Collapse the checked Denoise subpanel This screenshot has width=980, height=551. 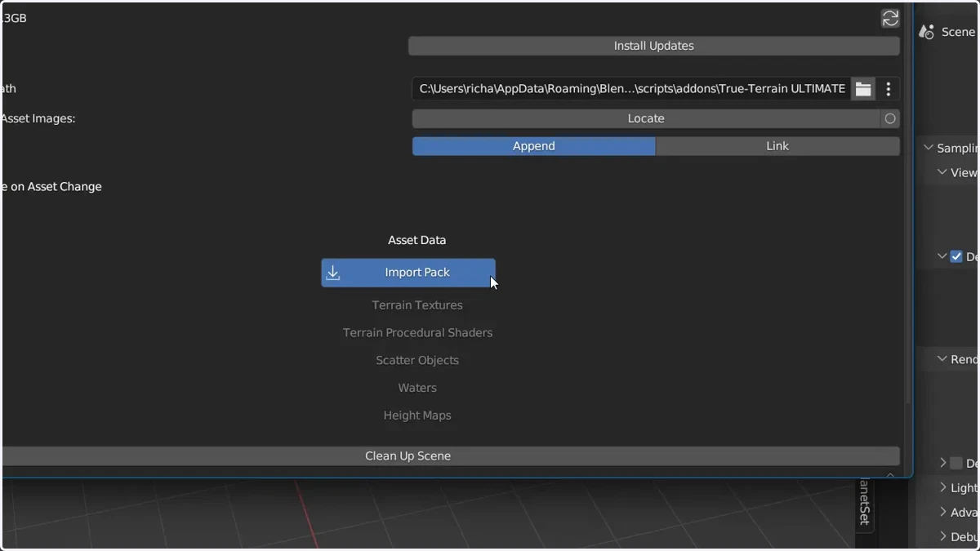click(x=942, y=256)
